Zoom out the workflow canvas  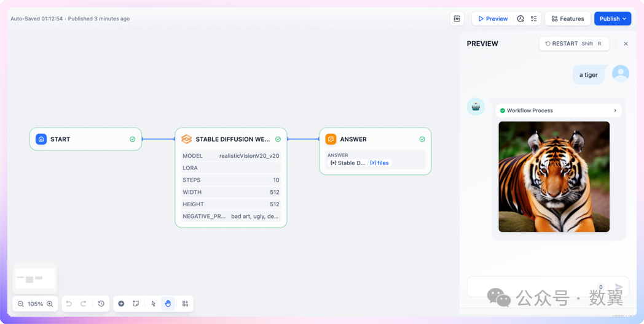pyautogui.click(x=20, y=304)
